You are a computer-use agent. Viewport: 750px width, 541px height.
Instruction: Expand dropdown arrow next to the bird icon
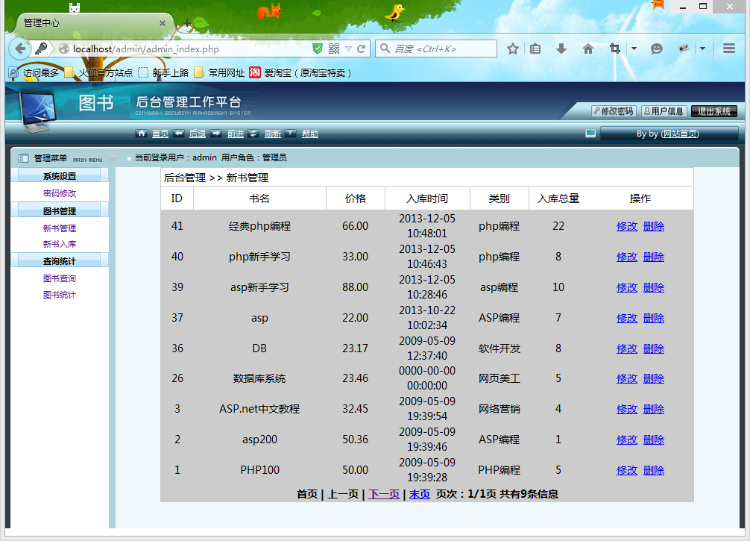pos(702,48)
